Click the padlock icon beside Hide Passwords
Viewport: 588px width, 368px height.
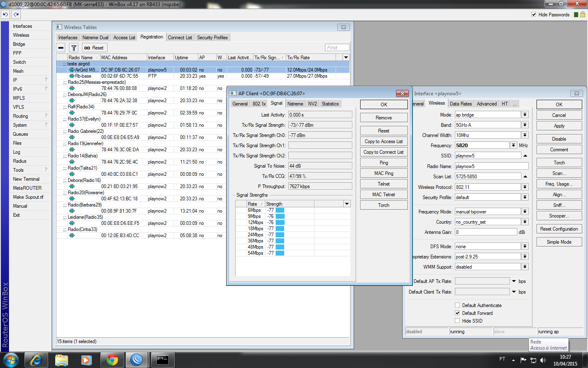click(x=583, y=14)
